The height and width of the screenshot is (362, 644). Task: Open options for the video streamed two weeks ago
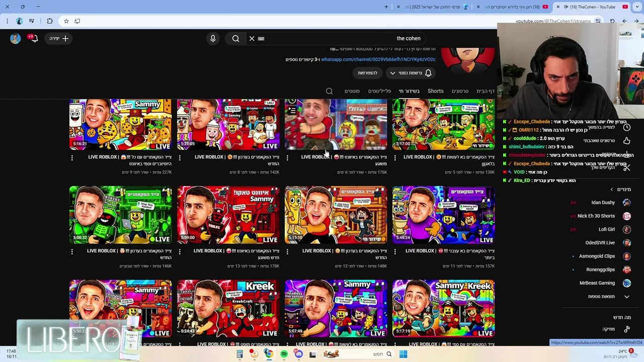[72, 251]
